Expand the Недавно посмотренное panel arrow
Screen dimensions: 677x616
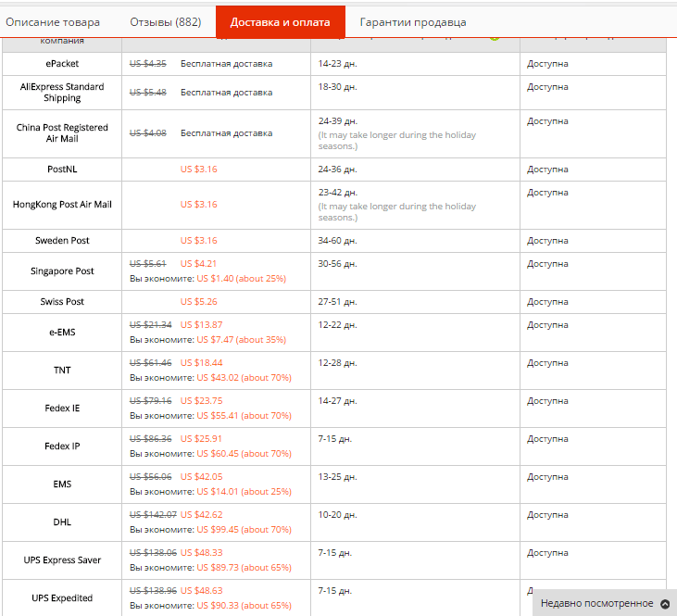(665, 603)
